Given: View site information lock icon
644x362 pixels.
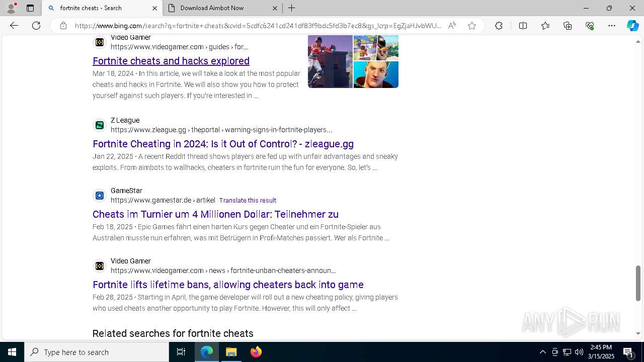Looking at the screenshot, I should tap(63, 26).
